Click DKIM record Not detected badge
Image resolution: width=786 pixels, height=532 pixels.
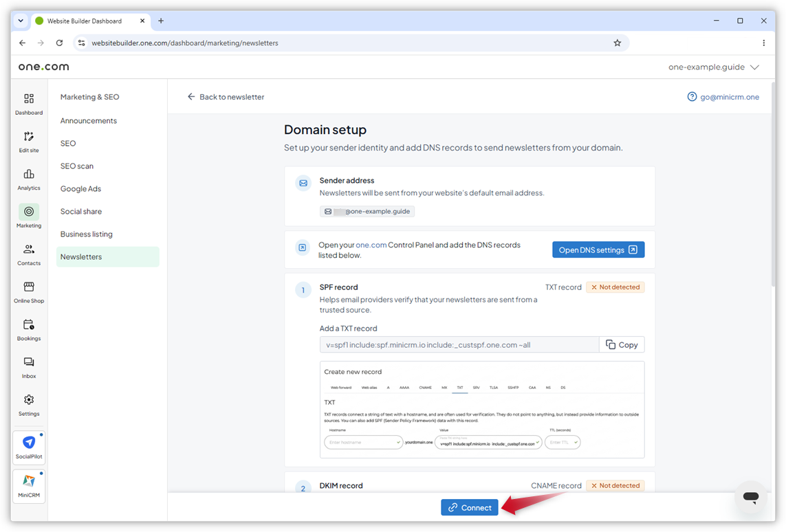click(x=615, y=485)
